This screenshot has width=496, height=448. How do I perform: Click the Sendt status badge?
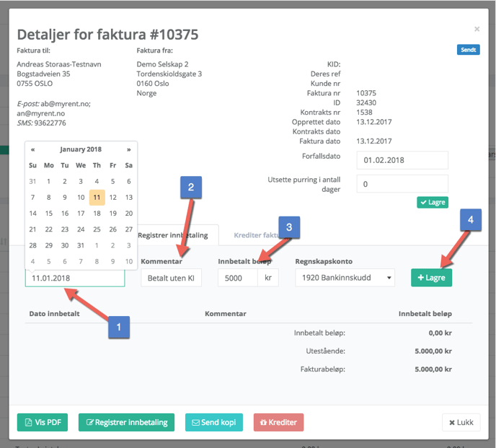point(468,50)
